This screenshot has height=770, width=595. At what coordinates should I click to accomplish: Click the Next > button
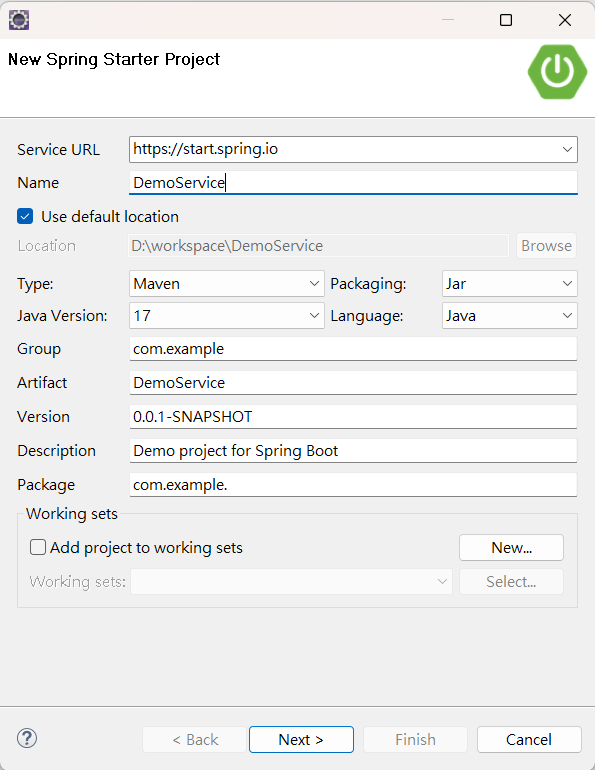point(301,740)
